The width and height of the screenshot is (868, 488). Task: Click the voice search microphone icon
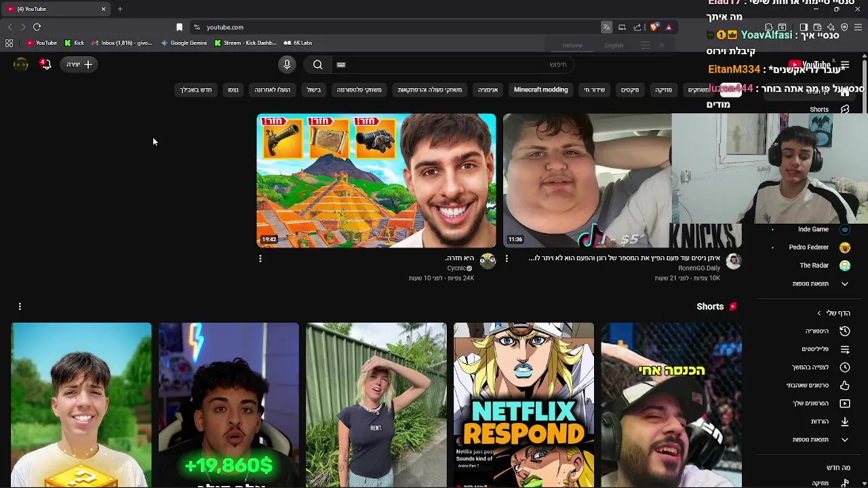[x=287, y=64]
